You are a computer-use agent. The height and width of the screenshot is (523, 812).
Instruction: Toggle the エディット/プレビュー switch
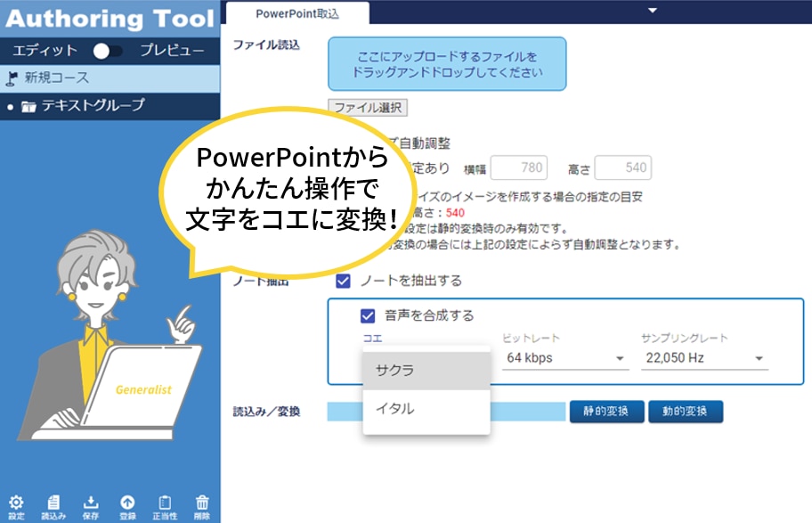[108, 51]
